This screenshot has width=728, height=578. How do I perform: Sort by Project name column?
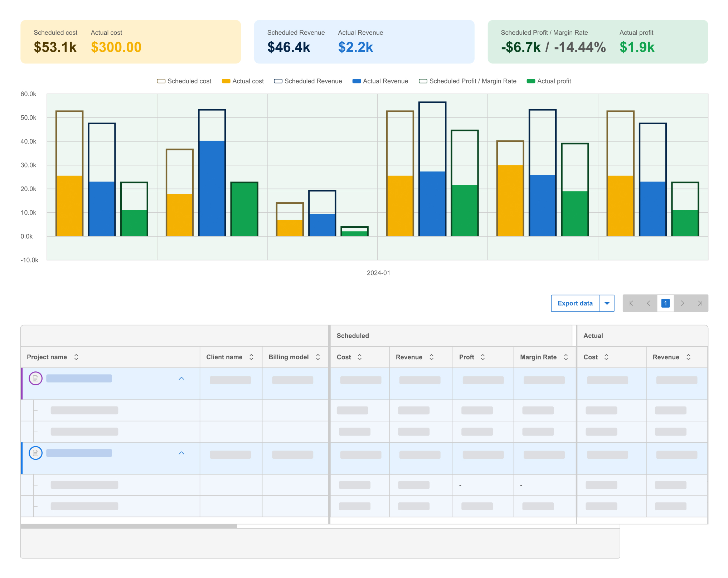coord(76,357)
